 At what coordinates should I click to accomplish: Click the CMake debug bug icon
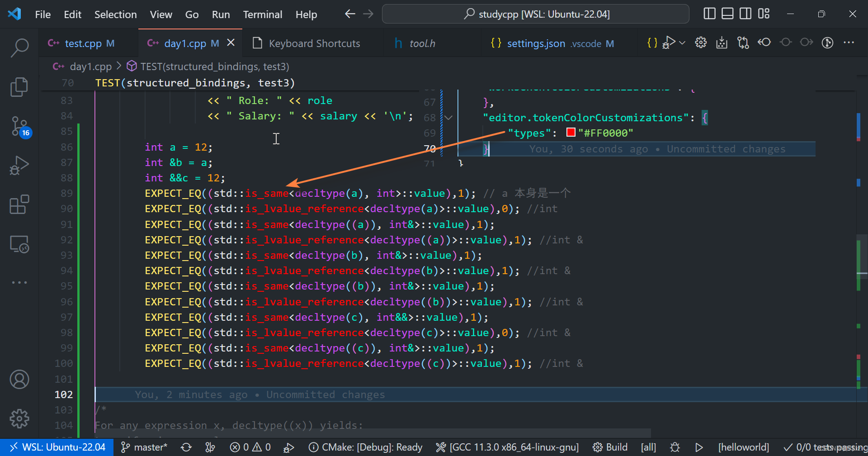pos(675,447)
